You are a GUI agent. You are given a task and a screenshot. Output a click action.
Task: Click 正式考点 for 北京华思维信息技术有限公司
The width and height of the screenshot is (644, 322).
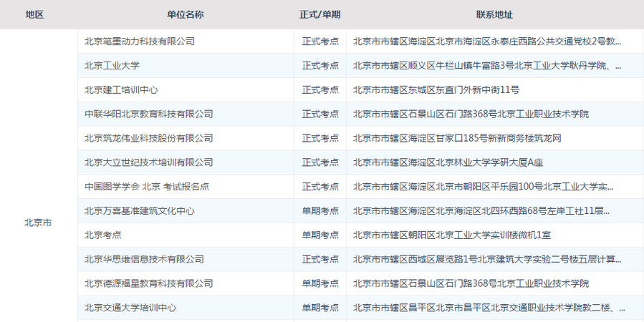[320, 259]
